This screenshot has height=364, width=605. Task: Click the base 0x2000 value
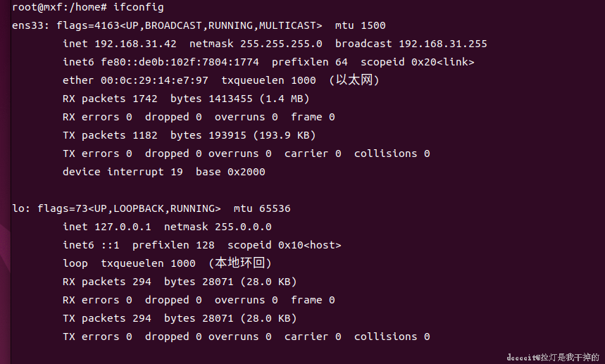coord(246,172)
